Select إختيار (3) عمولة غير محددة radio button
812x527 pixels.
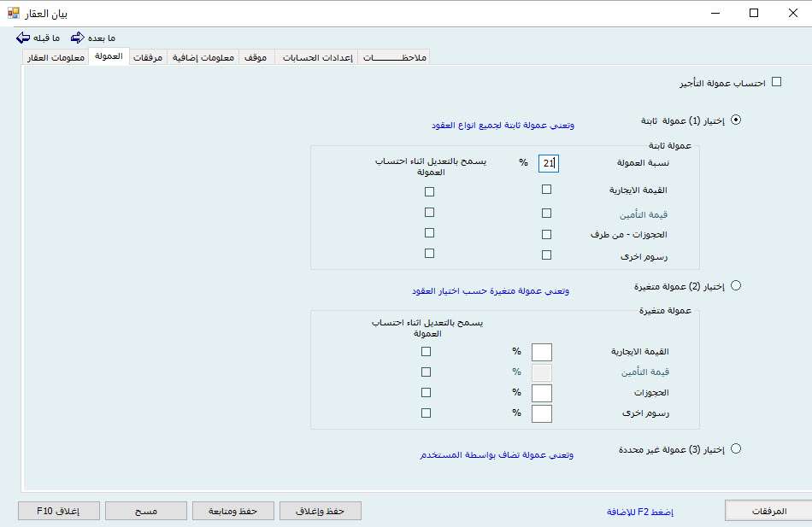point(736,448)
